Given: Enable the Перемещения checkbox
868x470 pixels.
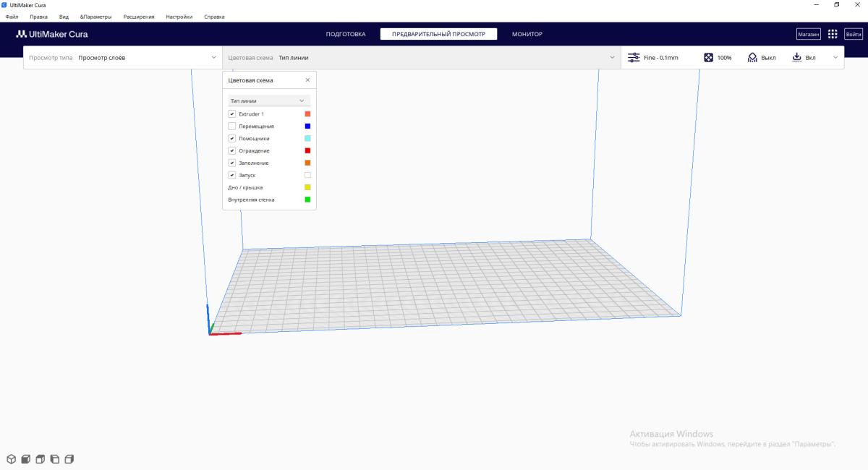Looking at the screenshot, I should 232,127.
